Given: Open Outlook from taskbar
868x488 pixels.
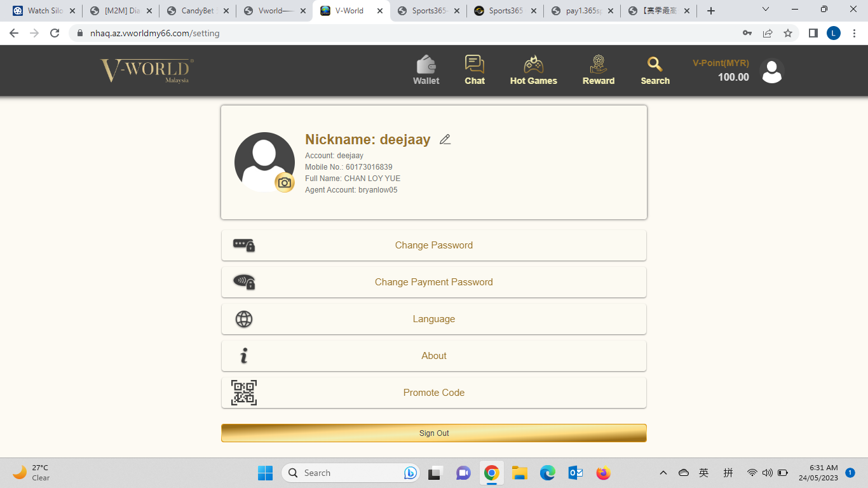Looking at the screenshot, I should click(x=576, y=473).
